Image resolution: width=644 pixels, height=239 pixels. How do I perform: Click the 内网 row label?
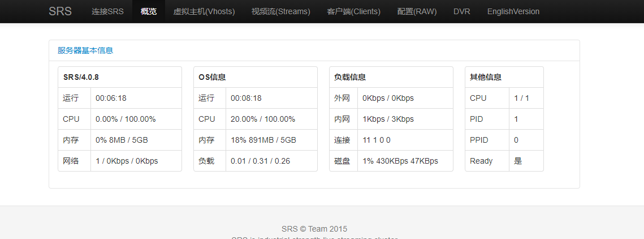coord(342,119)
